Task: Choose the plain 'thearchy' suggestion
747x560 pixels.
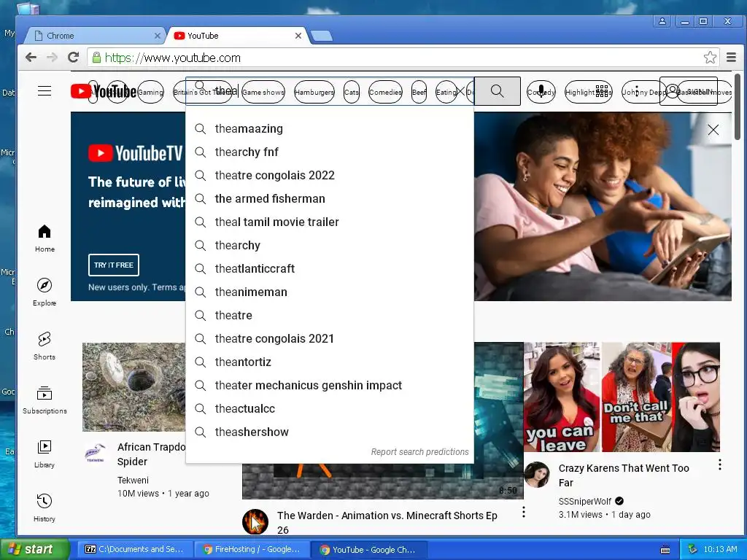Action: [330, 245]
